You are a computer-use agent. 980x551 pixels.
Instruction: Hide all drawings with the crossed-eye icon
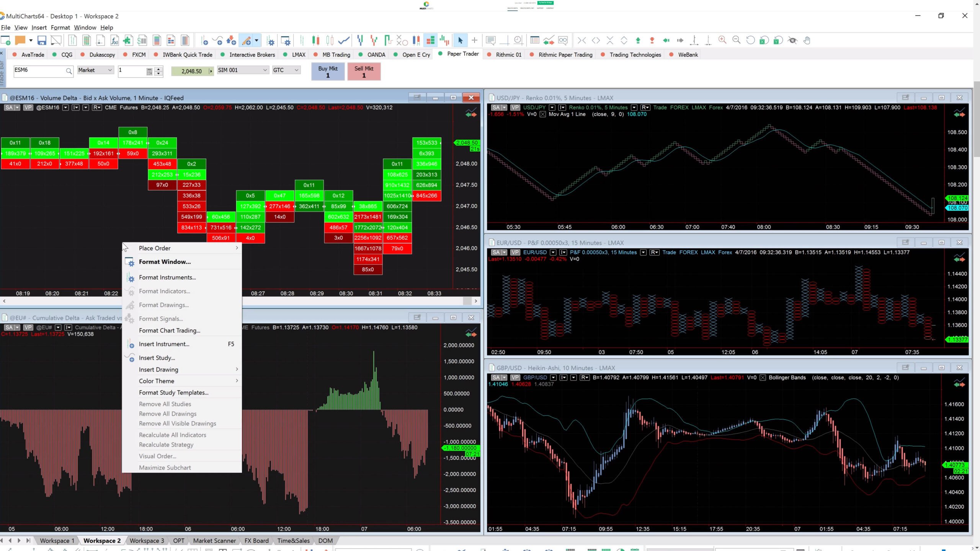click(x=792, y=40)
